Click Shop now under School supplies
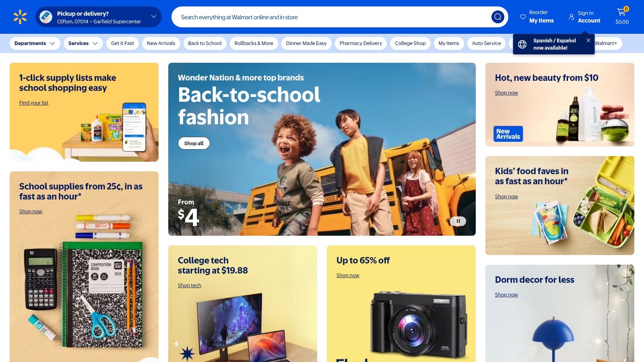Screen dimensions: 644x362 click(x=31, y=212)
